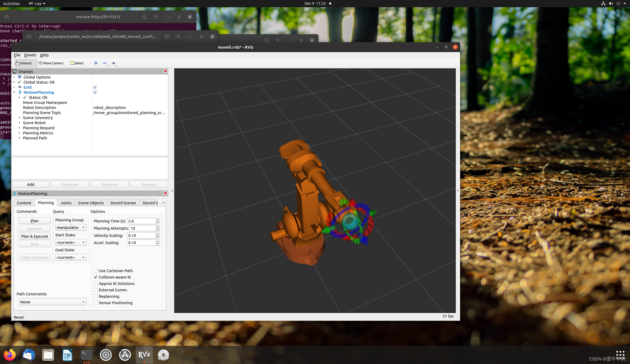Image resolution: width=630 pixels, height=364 pixels.
Task: Click the Planning Time input field
Action: (x=141, y=221)
